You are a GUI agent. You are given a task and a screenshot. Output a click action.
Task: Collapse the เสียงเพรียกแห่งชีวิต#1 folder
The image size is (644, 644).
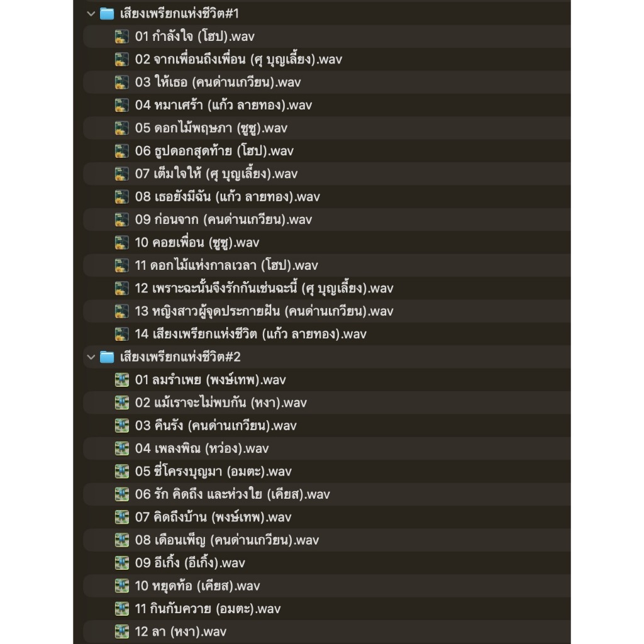91,14
